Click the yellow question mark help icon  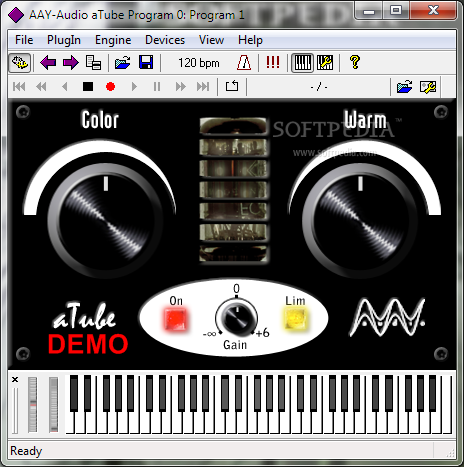(355, 62)
